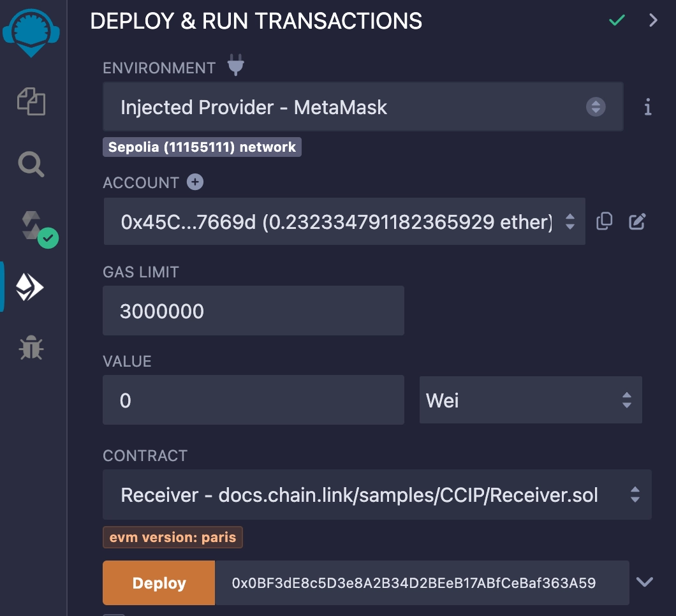Image resolution: width=676 pixels, height=616 pixels.
Task: Click the compiled contract success badge
Action: pos(49,238)
